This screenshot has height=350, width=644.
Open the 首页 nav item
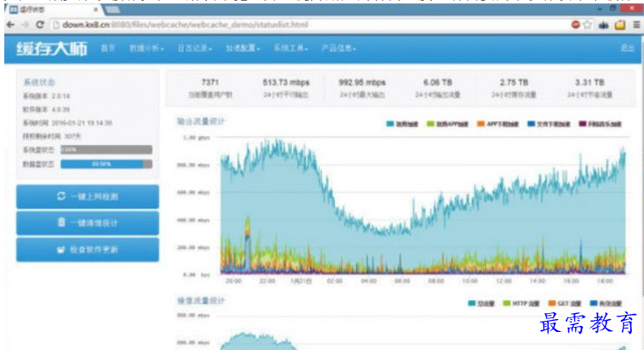coord(108,48)
